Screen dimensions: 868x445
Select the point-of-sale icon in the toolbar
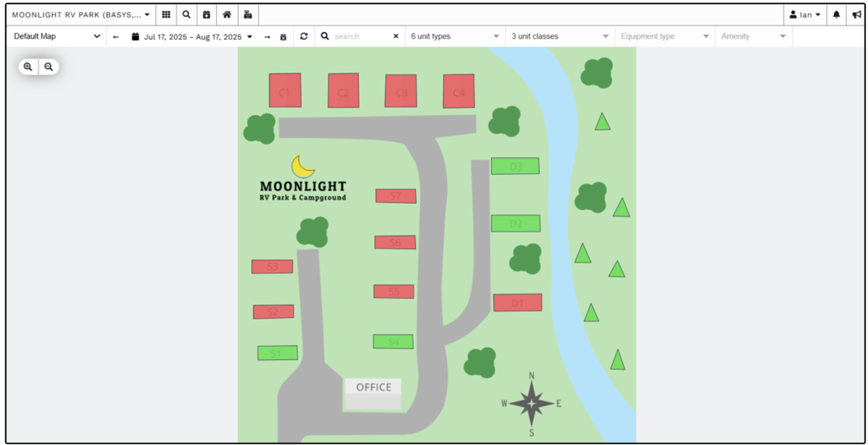(x=247, y=14)
